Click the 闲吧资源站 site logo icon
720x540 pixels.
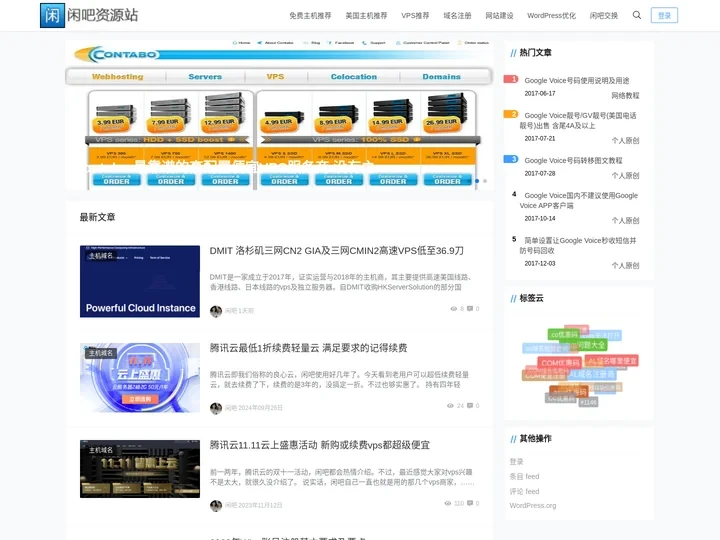click(x=52, y=15)
